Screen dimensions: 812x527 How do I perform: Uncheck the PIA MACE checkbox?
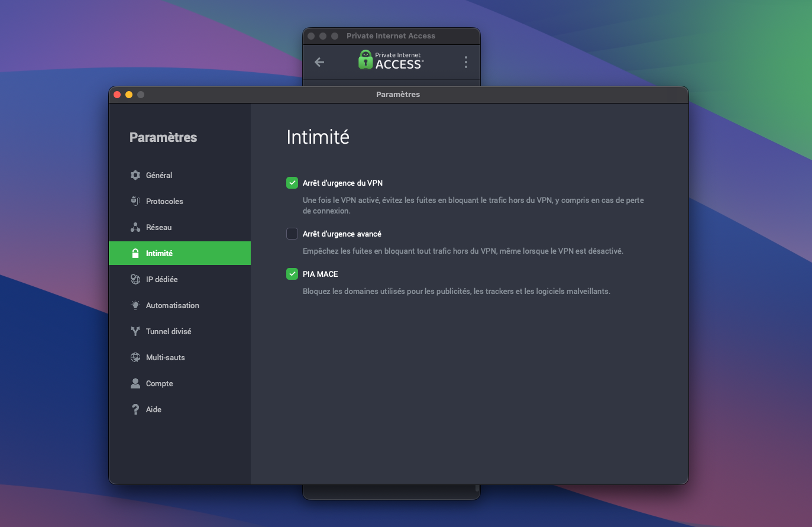pos(292,274)
